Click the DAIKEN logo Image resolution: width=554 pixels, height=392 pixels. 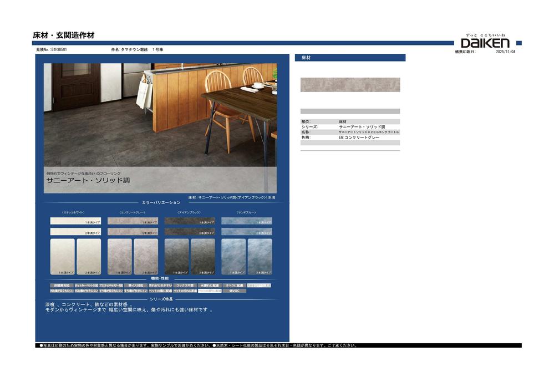pyautogui.click(x=485, y=42)
